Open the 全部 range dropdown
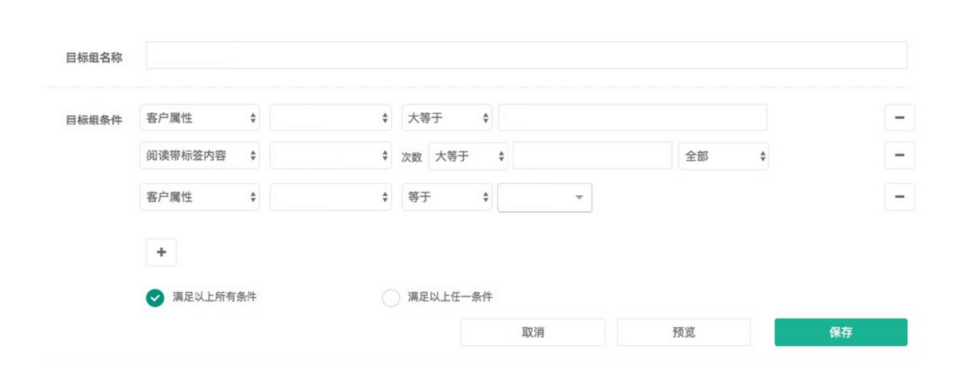Screen dimensions: 980x382 click(723, 156)
